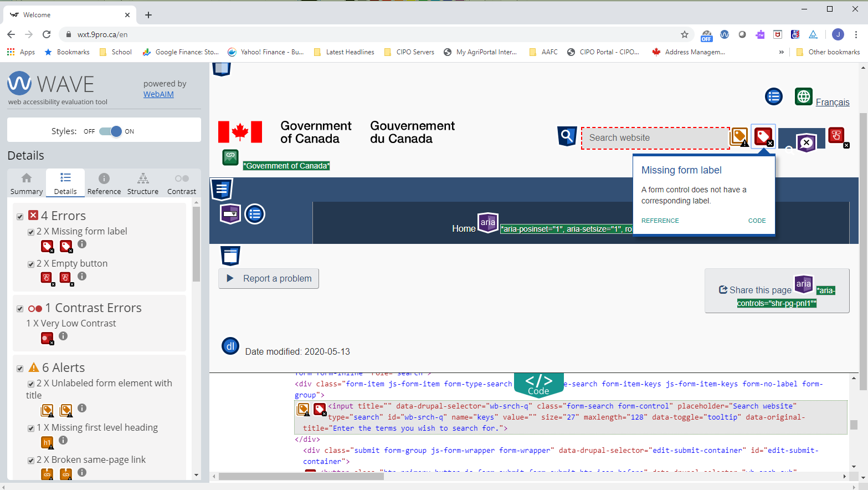This screenshot has width=868, height=490.
Task: Toggle the Missing form label checkbox
Action: 31,232
